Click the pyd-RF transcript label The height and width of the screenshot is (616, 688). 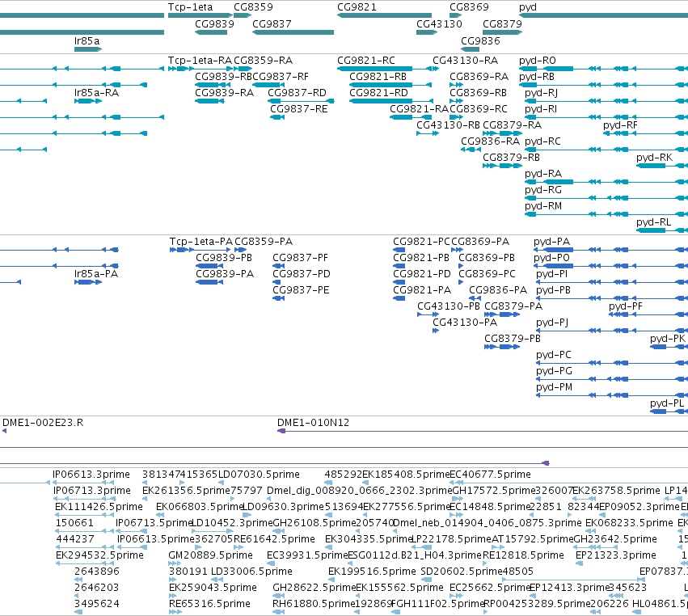620,125
